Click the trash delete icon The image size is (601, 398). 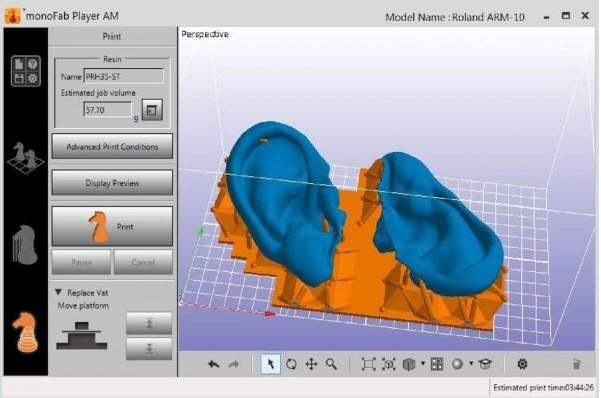576,364
